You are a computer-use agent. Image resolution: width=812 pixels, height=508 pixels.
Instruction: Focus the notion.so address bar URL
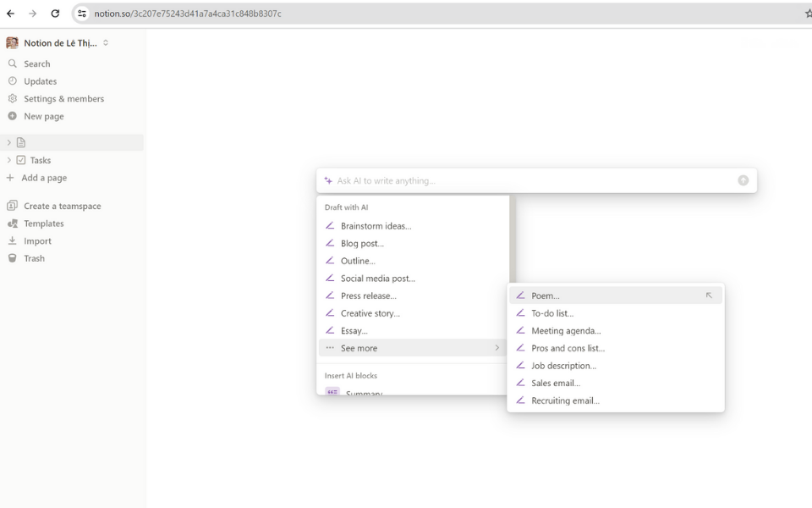(188, 14)
